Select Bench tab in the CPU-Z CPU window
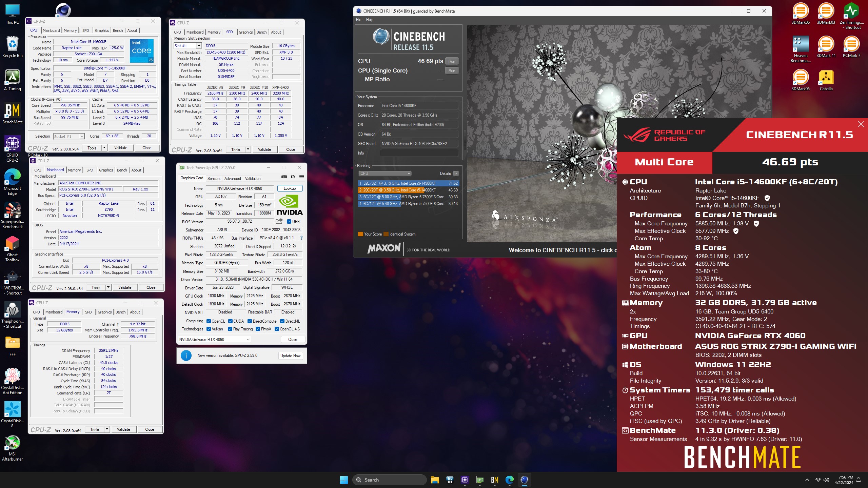Image resolution: width=868 pixels, height=488 pixels. click(118, 30)
